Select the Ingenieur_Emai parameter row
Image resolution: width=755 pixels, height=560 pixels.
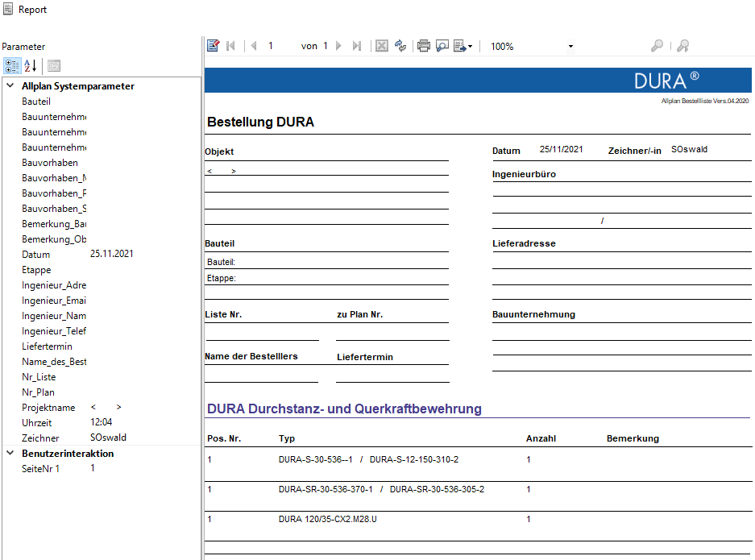102,301
